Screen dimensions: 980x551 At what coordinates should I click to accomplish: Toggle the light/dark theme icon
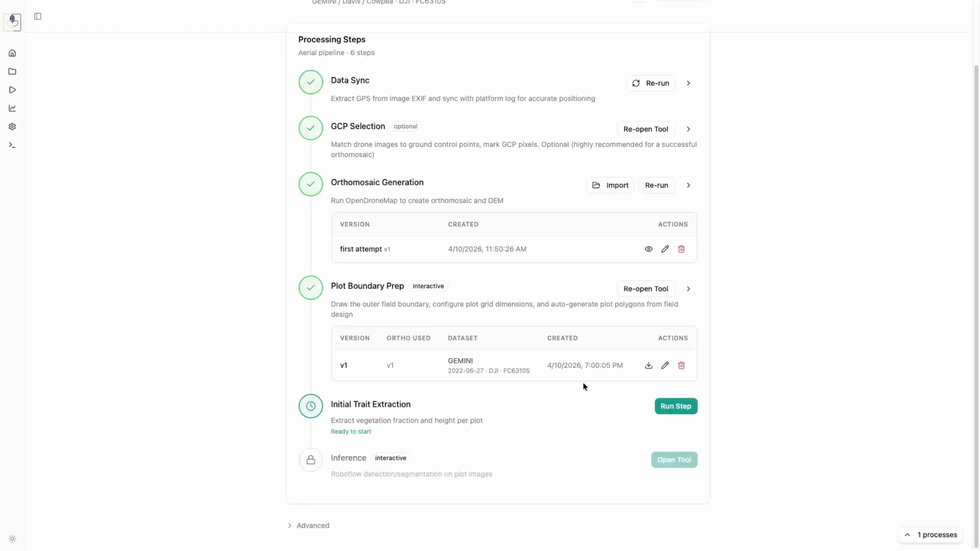(12, 539)
